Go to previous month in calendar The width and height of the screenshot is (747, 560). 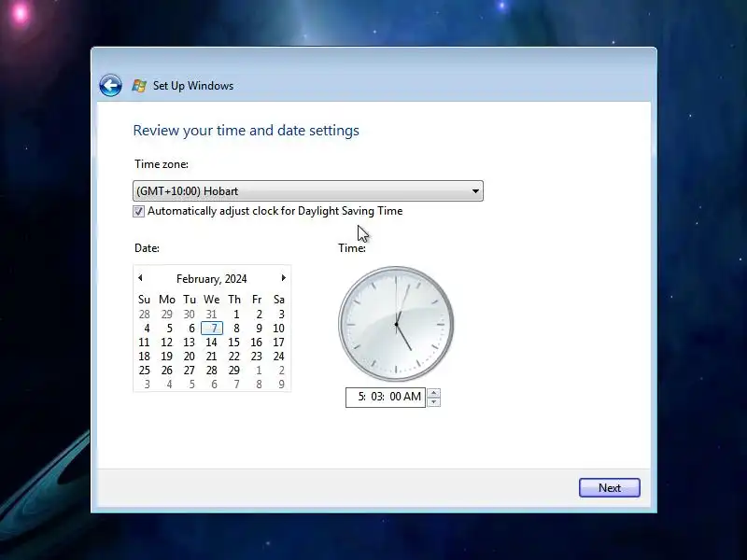[x=141, y=277]
